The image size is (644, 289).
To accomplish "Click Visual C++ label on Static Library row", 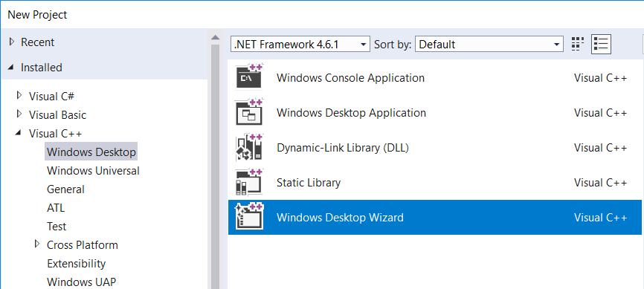I will 600,182.
